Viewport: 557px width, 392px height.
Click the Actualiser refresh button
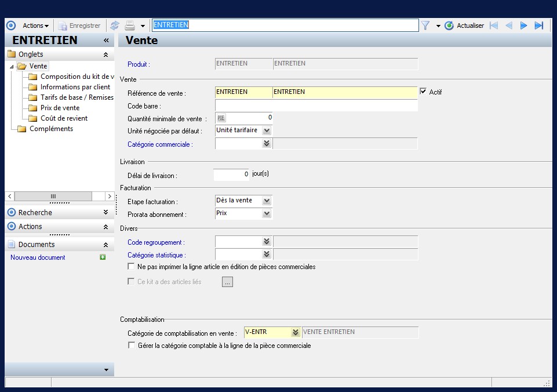click(x=464, y=26)
